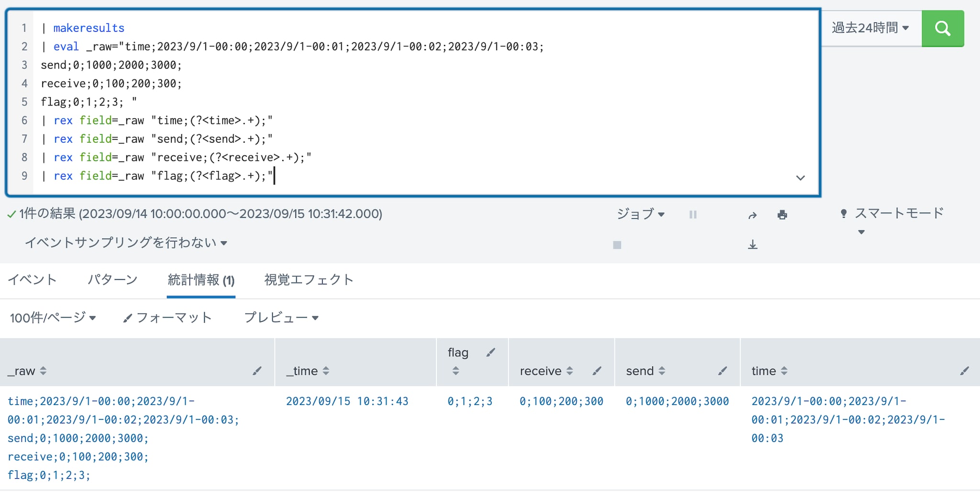Screen dimensions: 980x497
Task: Edit the receive column format
Action: point(597,371)
